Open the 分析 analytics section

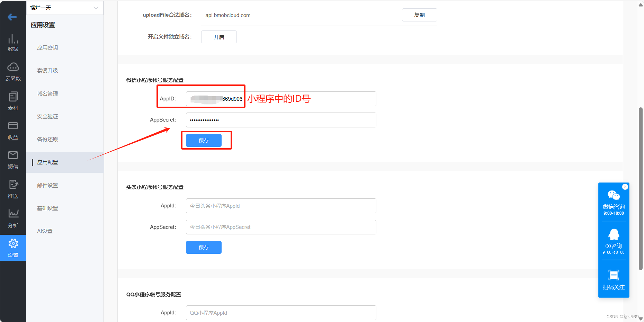[13, 219]
